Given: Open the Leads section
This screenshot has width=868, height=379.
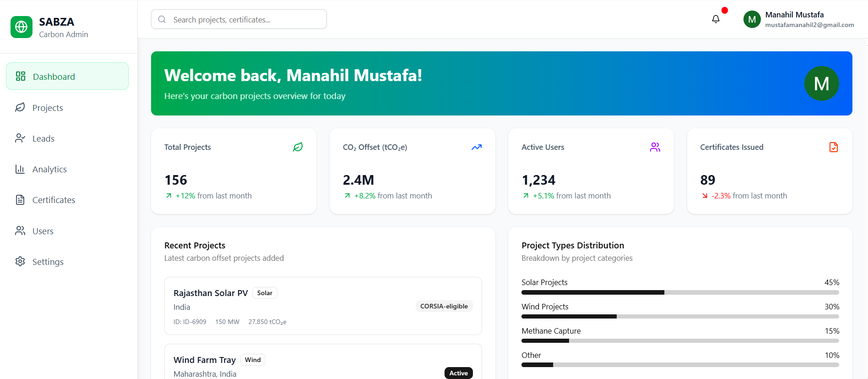Looking at the screenshot, I should click(43, 138).
